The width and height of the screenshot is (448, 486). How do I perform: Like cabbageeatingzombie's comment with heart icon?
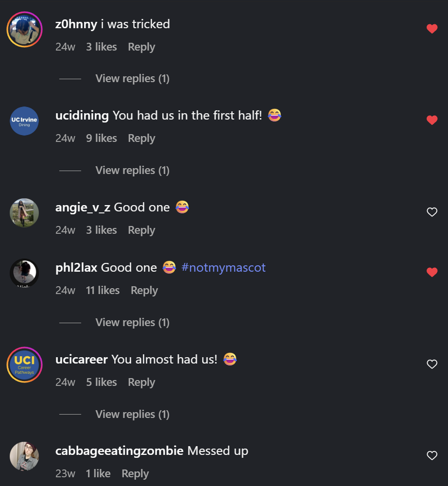click(x=432, y=455)
